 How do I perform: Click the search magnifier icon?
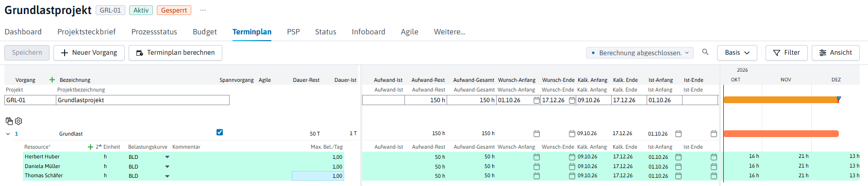(x=705, y=52)
